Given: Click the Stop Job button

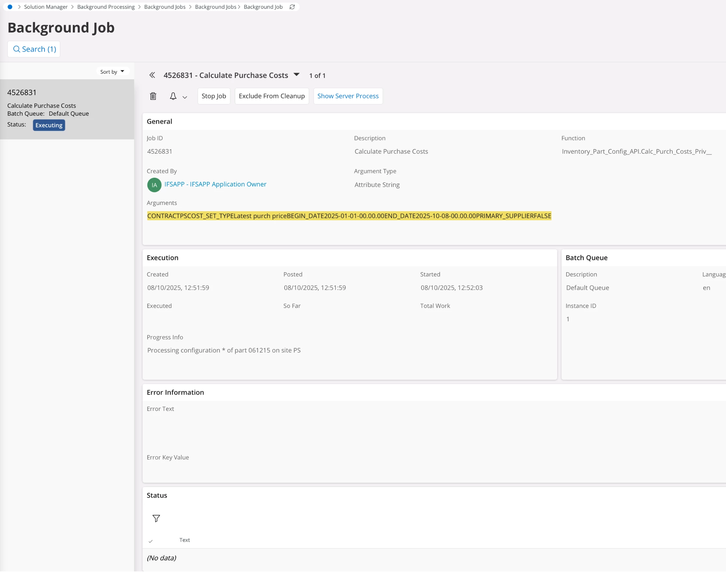Looking at the screenshot, I should tap(214, 96).
